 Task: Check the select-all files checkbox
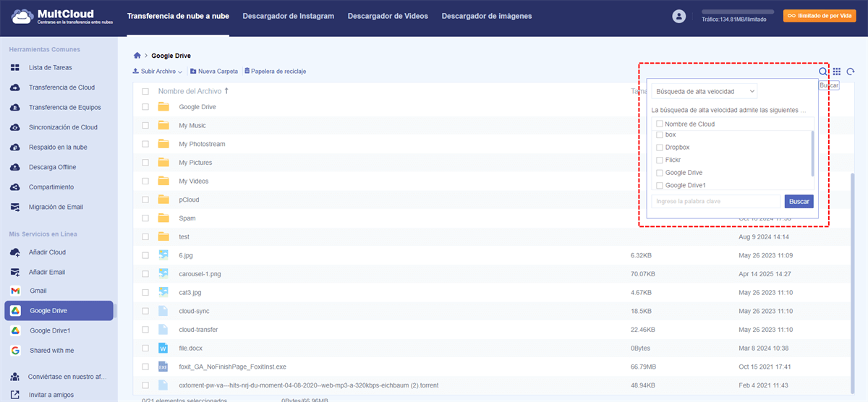(145, 92)
